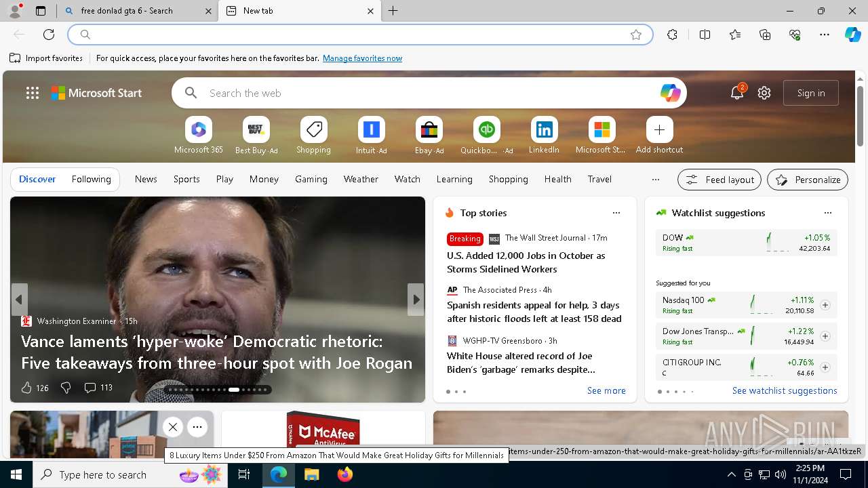868x488 pixels.
Task: Open a new browser tab
Action: pyautogui.click(x=393, y=11)
